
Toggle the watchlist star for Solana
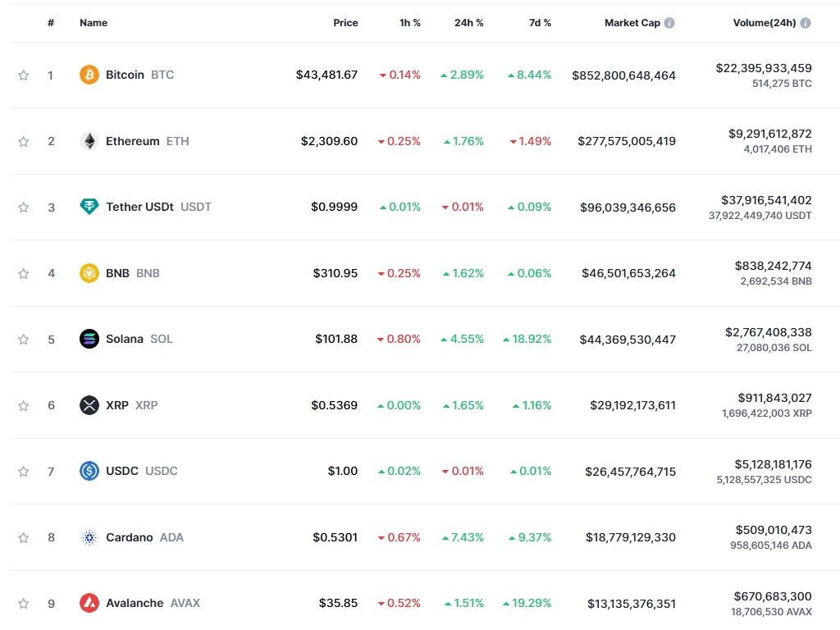point(24,340)
